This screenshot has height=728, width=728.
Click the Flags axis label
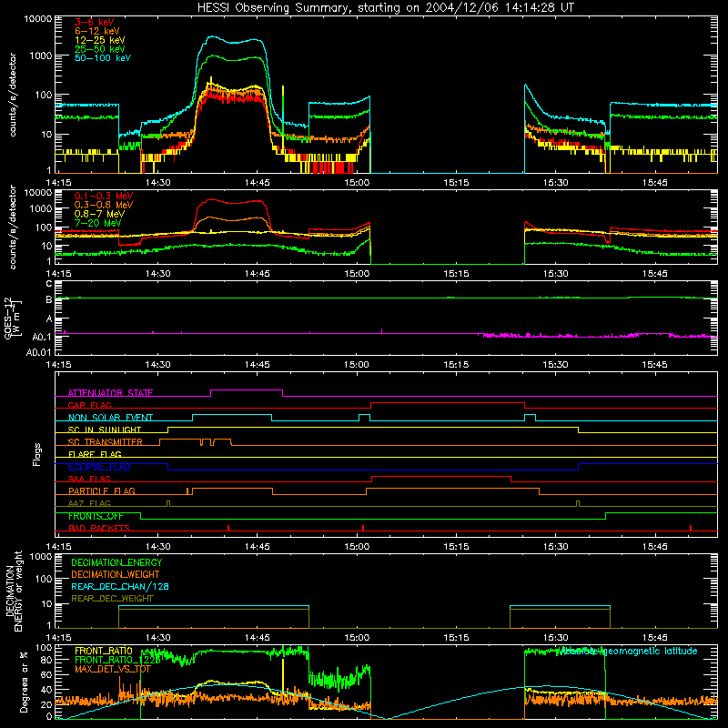point(37,454)
